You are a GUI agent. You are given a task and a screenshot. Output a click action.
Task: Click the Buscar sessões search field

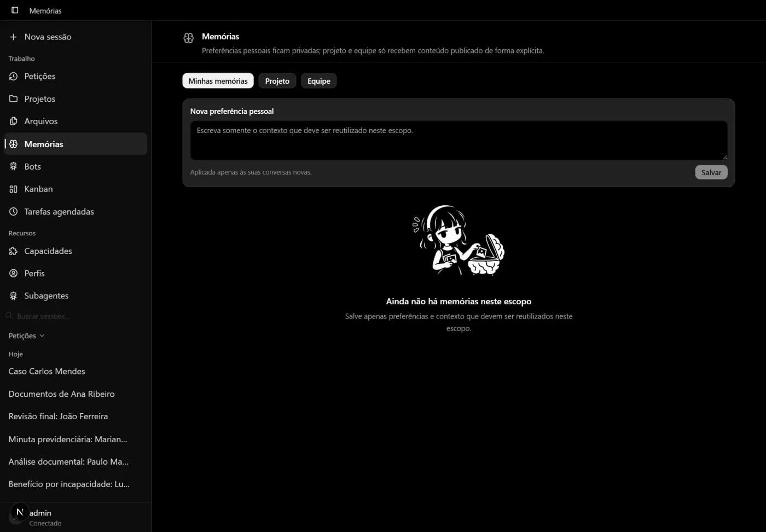click(76, 316)
